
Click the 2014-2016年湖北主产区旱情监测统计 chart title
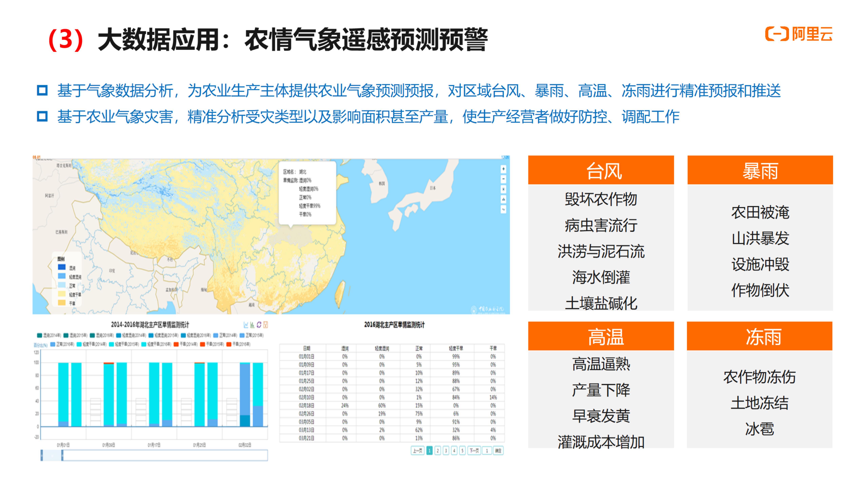pos(150,325)
